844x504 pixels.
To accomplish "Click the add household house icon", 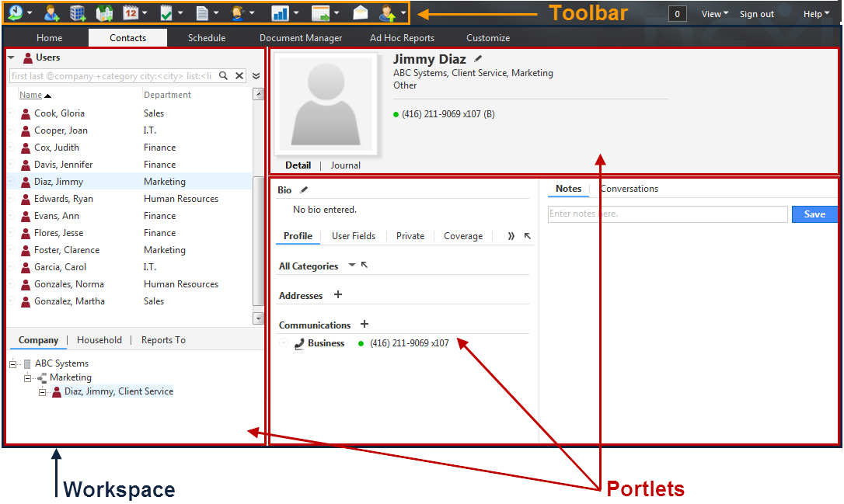I will 104,13.
